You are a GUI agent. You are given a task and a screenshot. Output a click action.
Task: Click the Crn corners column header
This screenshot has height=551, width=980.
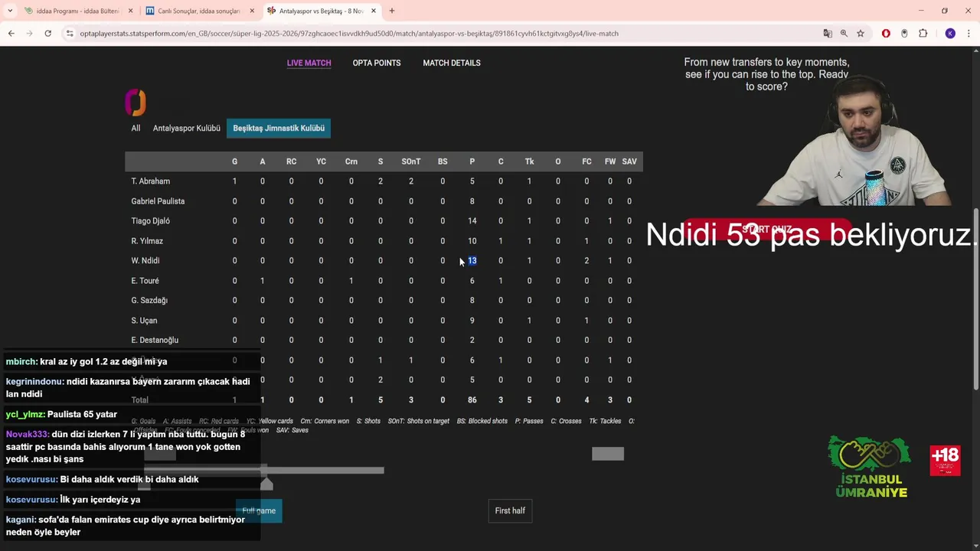[x=351, y=161]
